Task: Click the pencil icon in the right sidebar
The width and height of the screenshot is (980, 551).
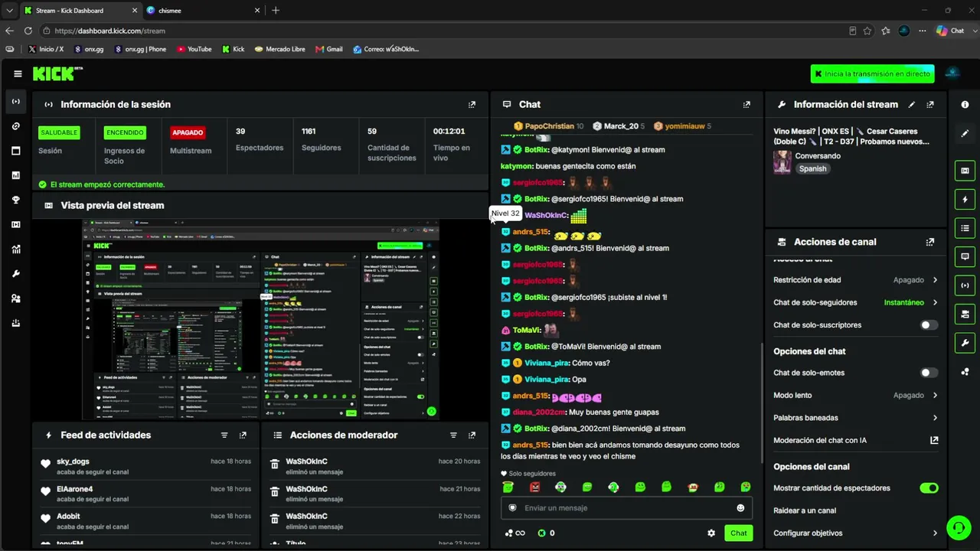Action: (x=965, y=133)
